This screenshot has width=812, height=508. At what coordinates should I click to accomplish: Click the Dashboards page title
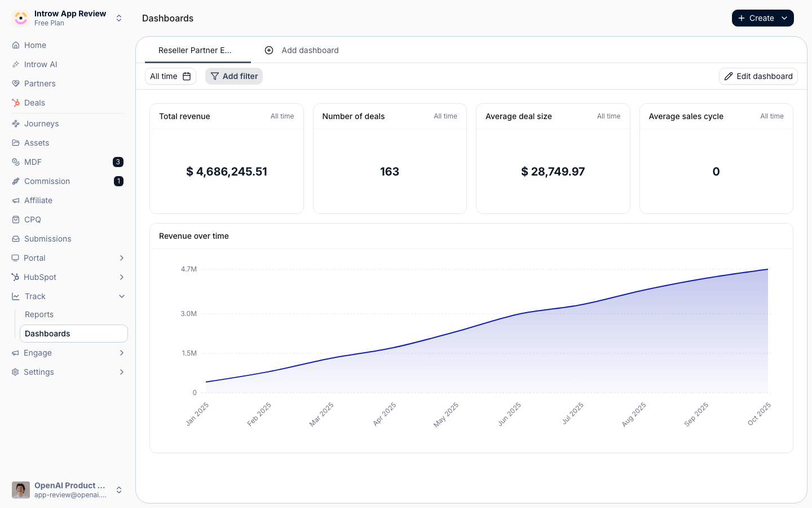click(x=167, y=18)
